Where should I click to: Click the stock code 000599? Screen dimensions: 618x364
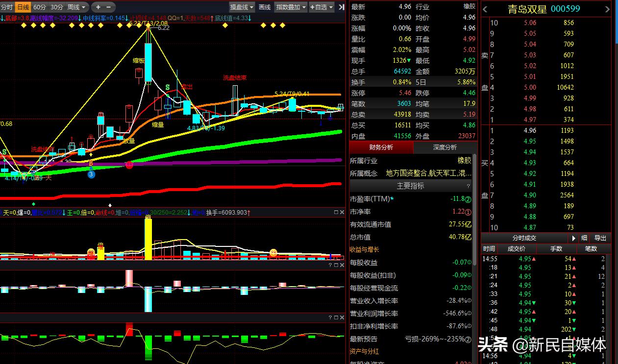click(566, 9)
